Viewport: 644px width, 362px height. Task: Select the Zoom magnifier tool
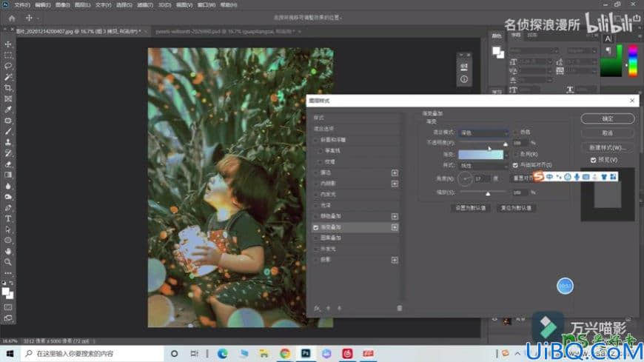click(8, 262)
